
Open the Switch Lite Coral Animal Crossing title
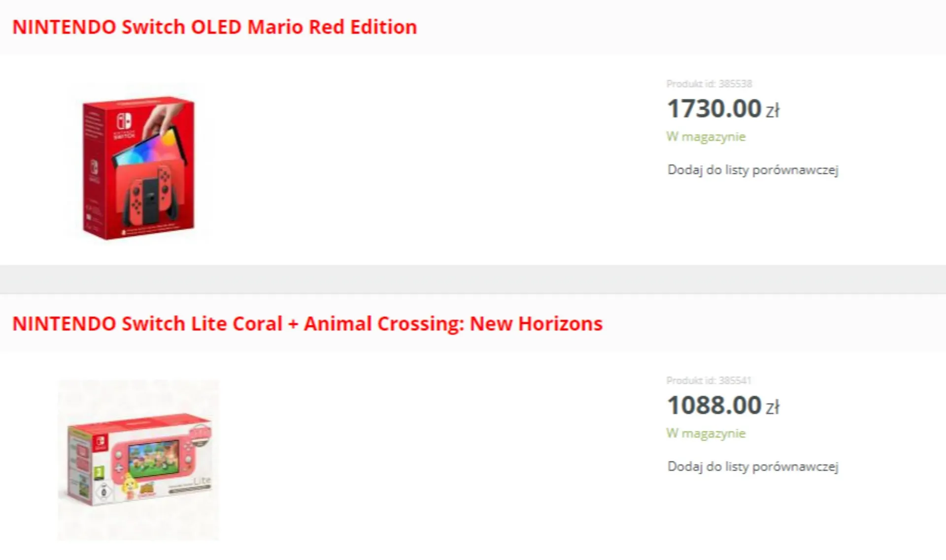307,324
